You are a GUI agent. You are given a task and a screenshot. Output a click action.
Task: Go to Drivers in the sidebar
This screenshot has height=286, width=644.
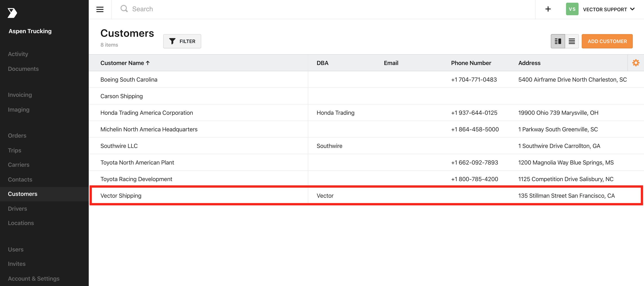17,208
